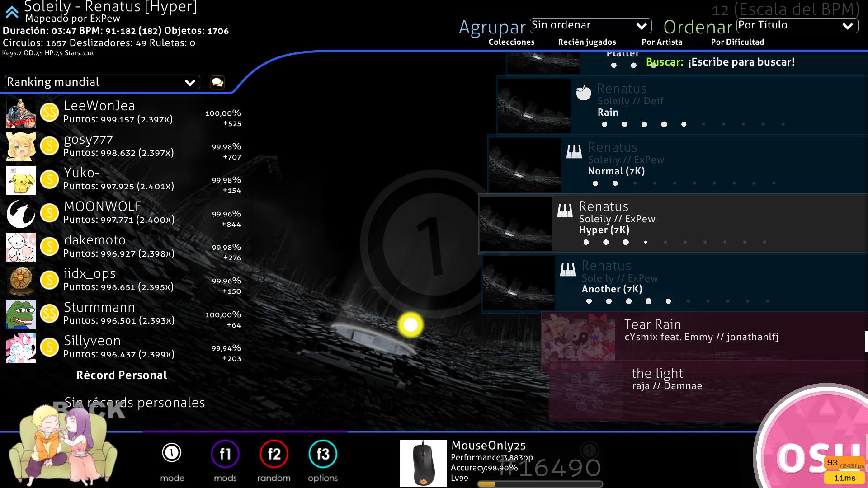Image resolution: width=868 pixels, height=488 pixels.
Task: Click the Mapeado por ExPew text
Action: click(x=73, y=19)
